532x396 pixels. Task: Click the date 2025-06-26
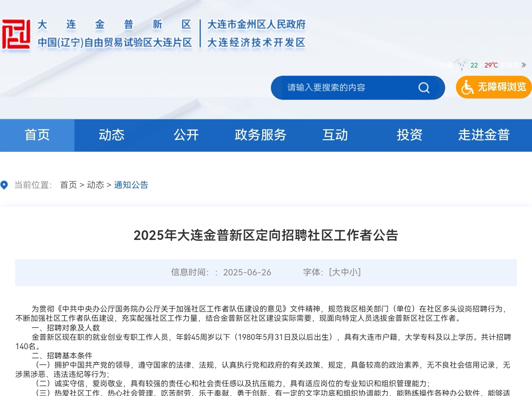(247, 272)
